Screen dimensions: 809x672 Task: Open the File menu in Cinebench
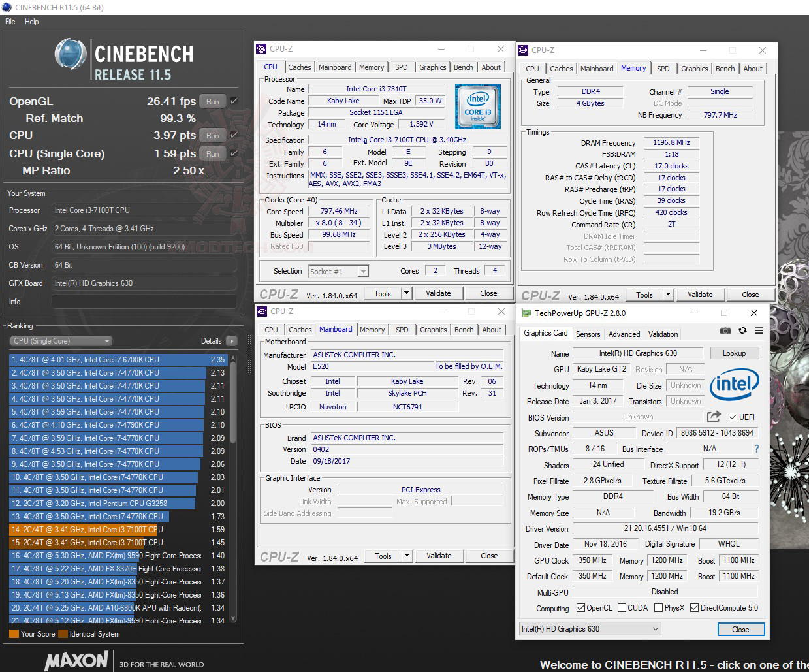pyautogui.click(x=10, y=22)
